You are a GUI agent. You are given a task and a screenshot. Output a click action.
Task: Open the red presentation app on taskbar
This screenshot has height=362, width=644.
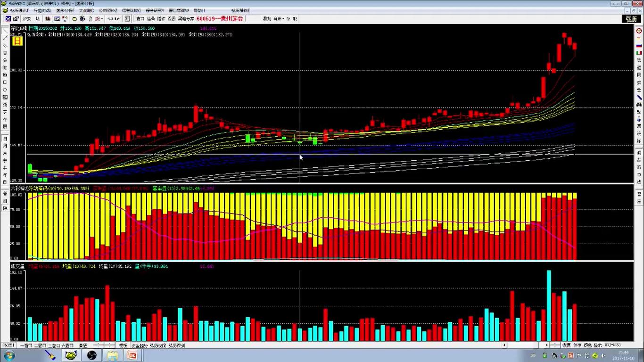pos(132,355)
